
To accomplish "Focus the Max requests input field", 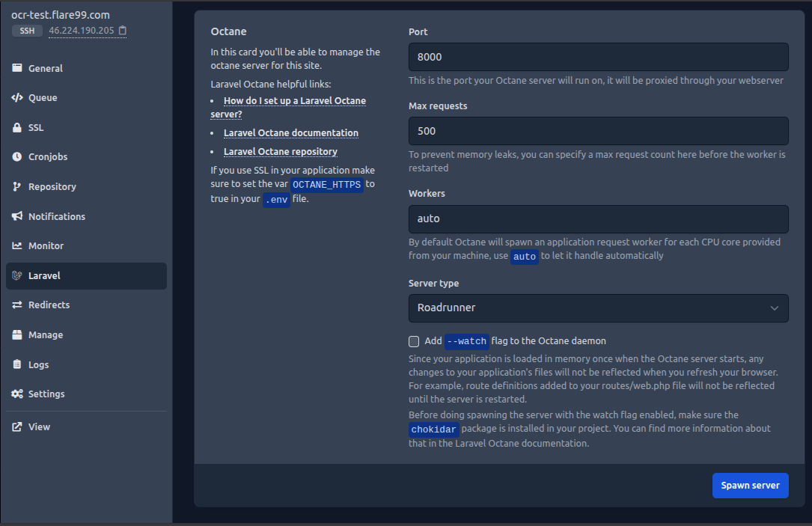I will pyautogui.click(x=598, y=131).
